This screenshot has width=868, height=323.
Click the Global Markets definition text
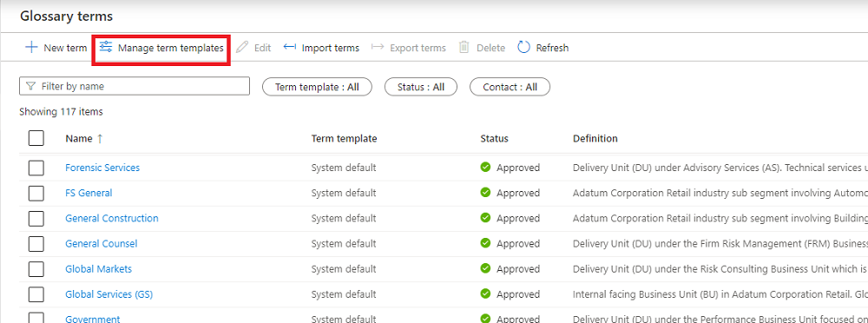point(720,269)
